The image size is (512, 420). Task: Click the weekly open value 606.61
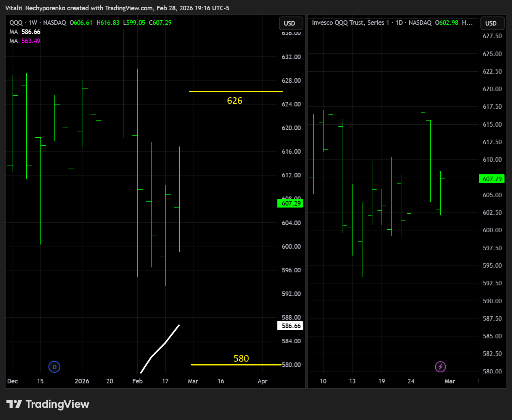tap(83, 23)
